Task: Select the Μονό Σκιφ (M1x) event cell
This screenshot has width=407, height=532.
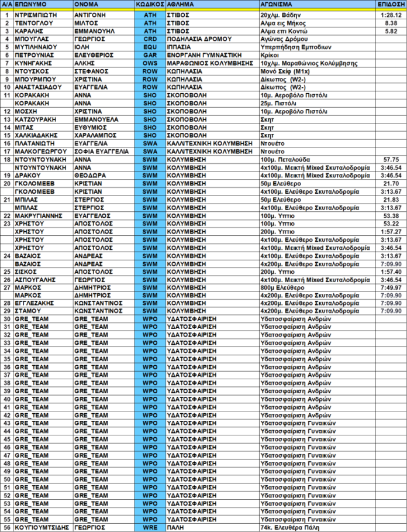Action: point(285,71)
